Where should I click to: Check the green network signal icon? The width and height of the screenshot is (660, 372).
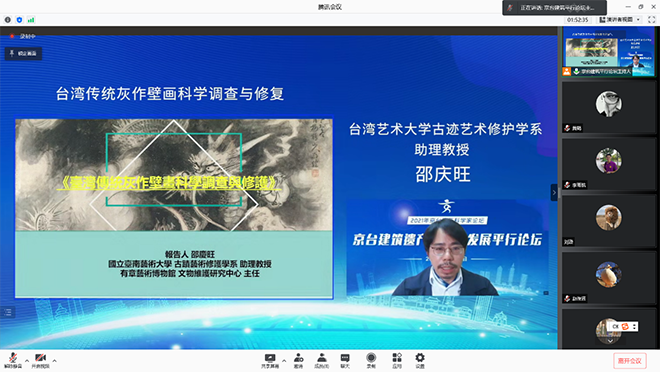[x=31, y=20]
